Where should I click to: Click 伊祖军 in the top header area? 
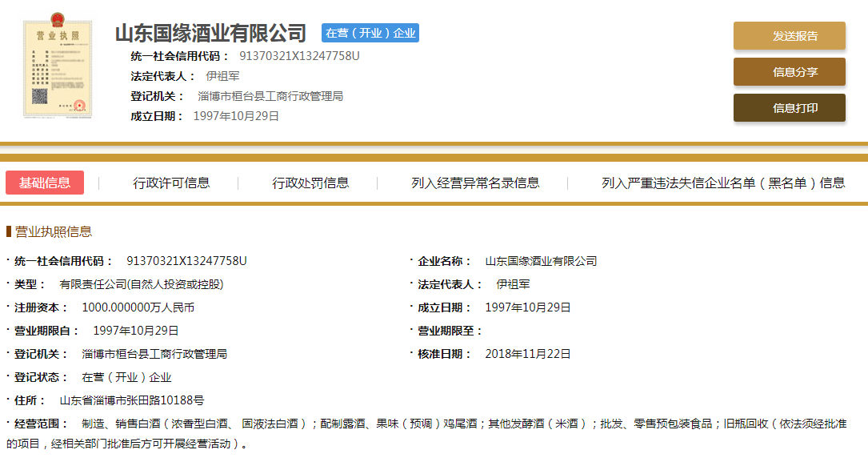(222, 76)
